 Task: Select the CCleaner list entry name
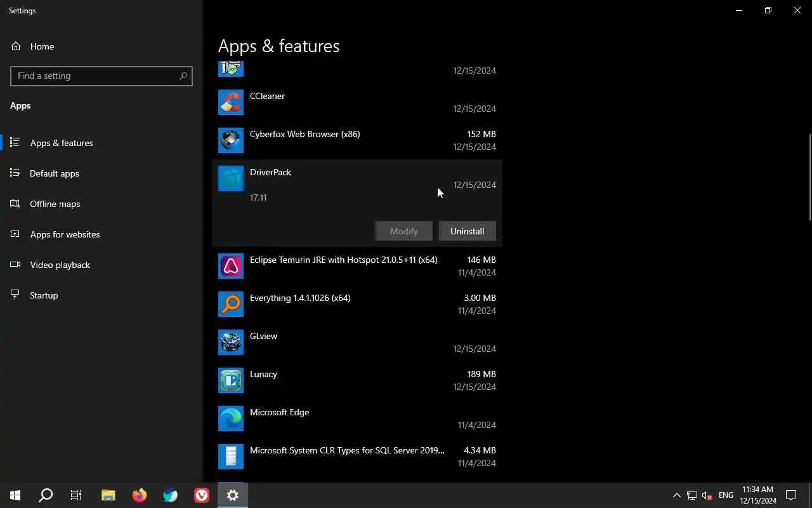click(x=267, y=96)
